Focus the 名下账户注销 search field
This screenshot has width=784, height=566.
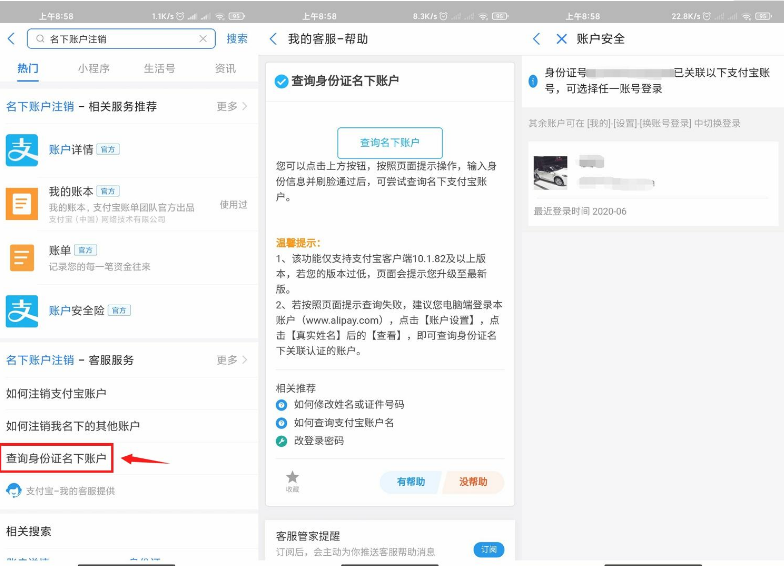[x=121, y=38]
